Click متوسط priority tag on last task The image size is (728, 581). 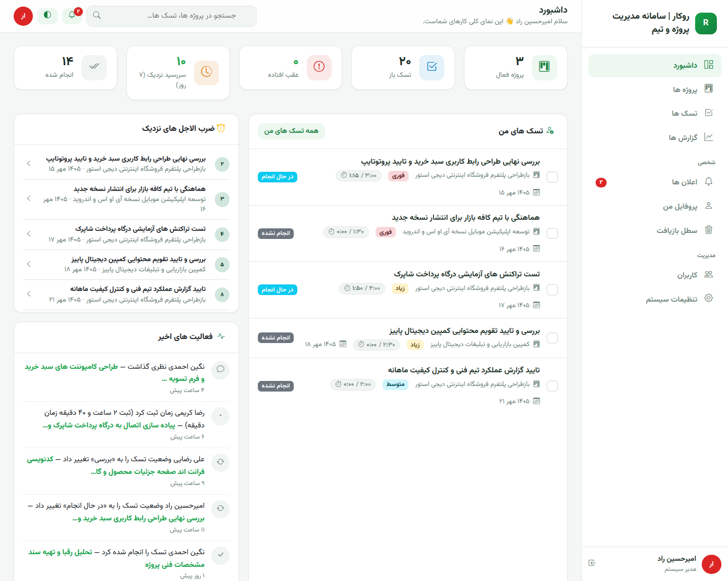point(395,384)
